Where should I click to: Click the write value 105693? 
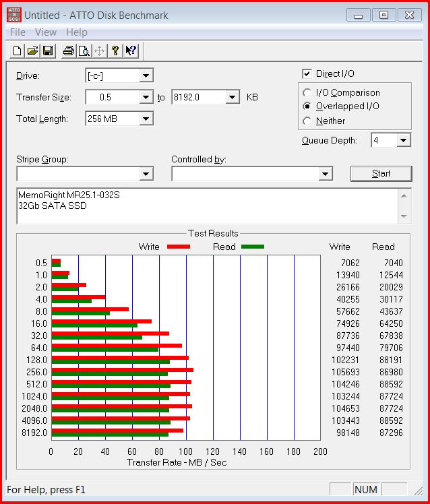[x=346, y=372]
